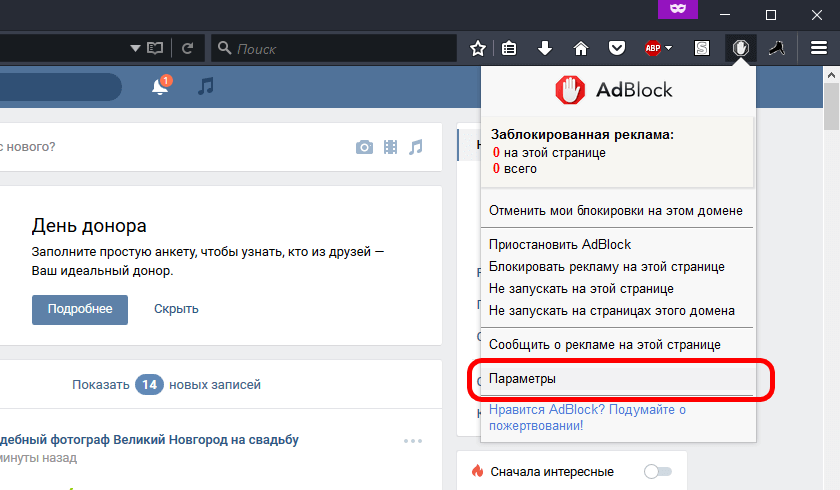The height and width of the screenshot is (490, 840).
Task: Click 'День донора' heading
Action: pos(89,225)
